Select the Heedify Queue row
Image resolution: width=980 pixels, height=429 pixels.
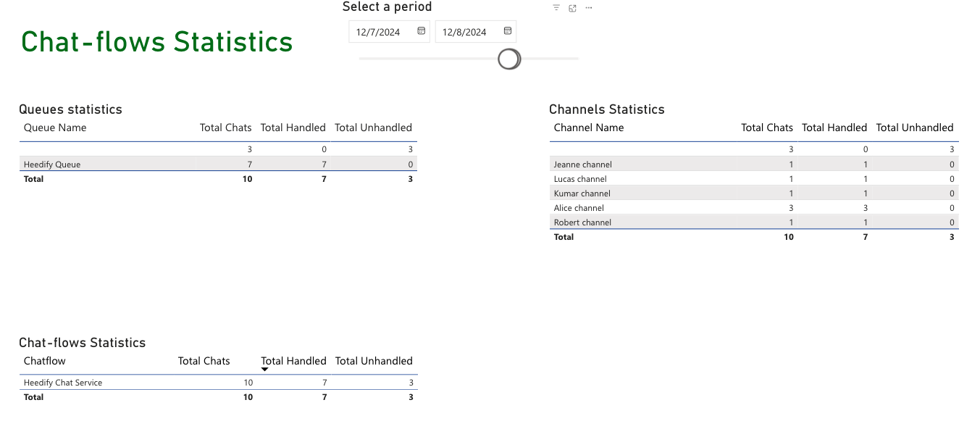tap(52, 164)
